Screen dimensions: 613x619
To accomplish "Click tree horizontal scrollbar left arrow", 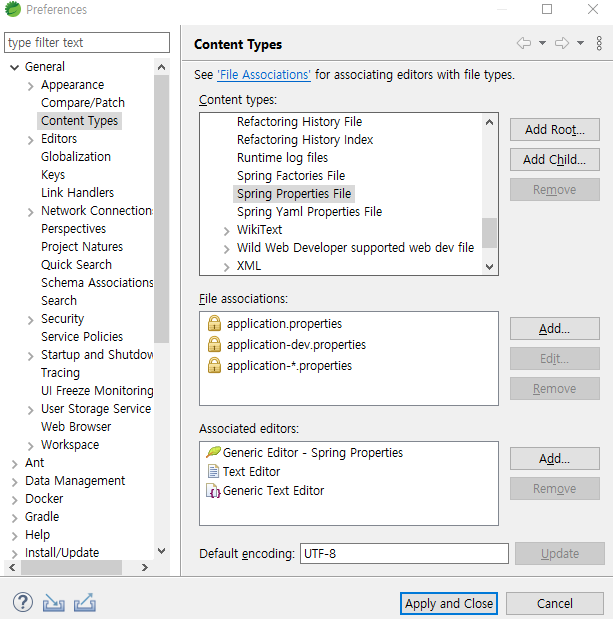I will click(12, 567).
